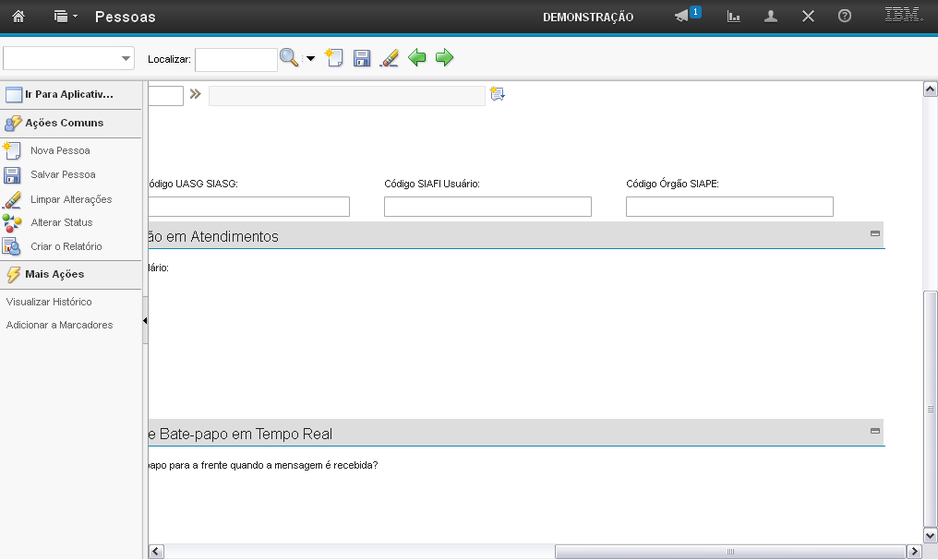The width and height of the screenshot is (938, 560).
Task: Open the Go To applications menu icon
Action: (65, 17)
